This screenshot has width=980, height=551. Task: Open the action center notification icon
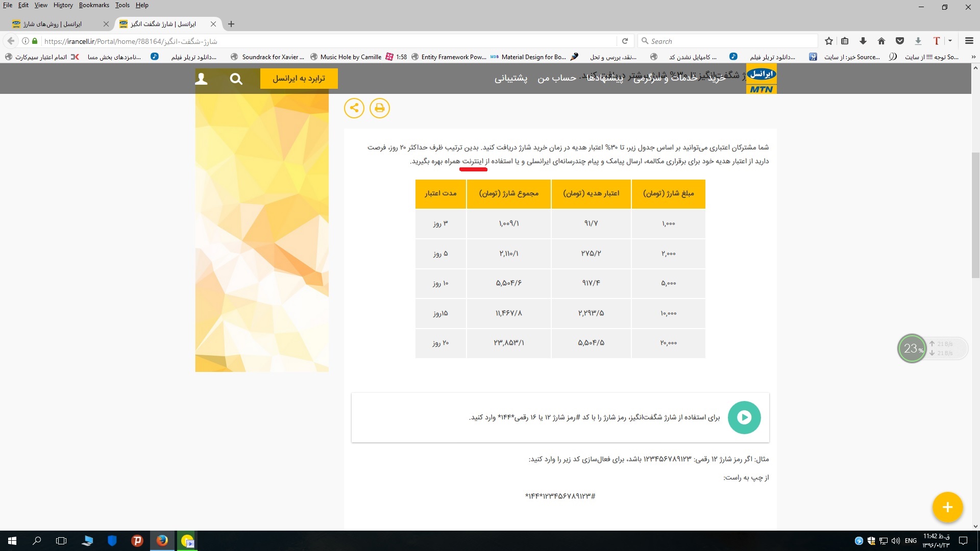tap(963, 541)
